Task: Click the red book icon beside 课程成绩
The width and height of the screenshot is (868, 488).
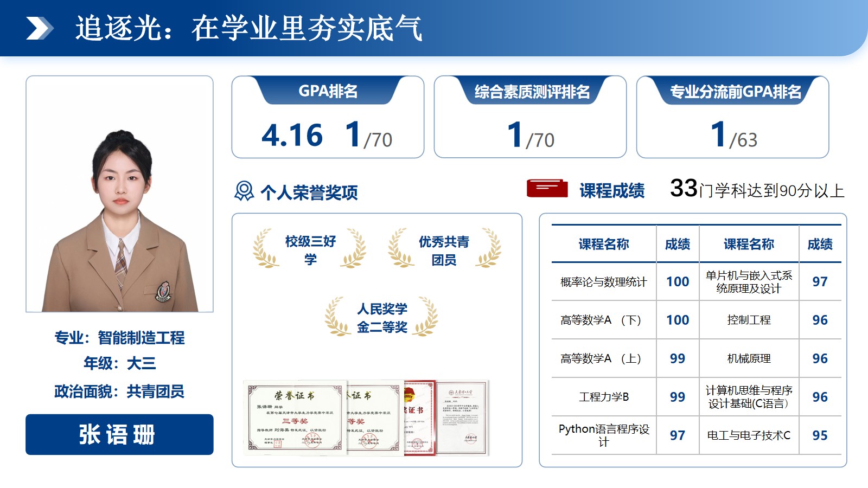Action: click(x=547, y=189)
